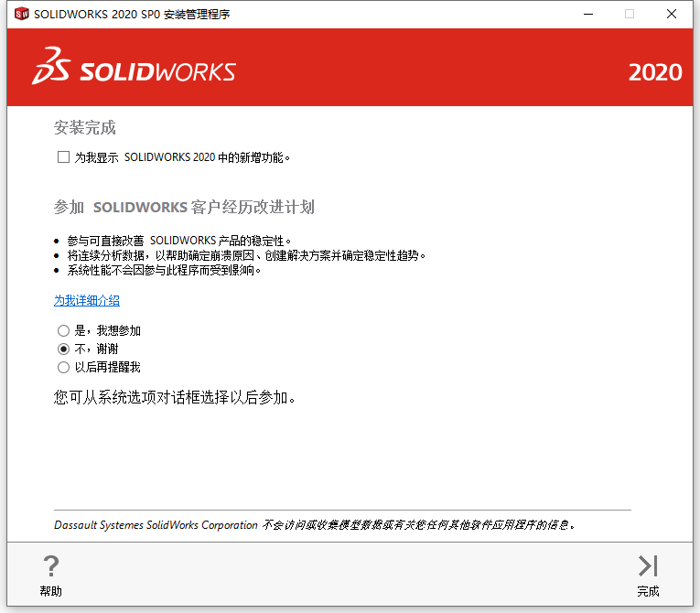Screen dimensions: 700x613
Task: Click the '参加 SOLIDWORKS 客户经历改进计划' heading
Action: 184,207
